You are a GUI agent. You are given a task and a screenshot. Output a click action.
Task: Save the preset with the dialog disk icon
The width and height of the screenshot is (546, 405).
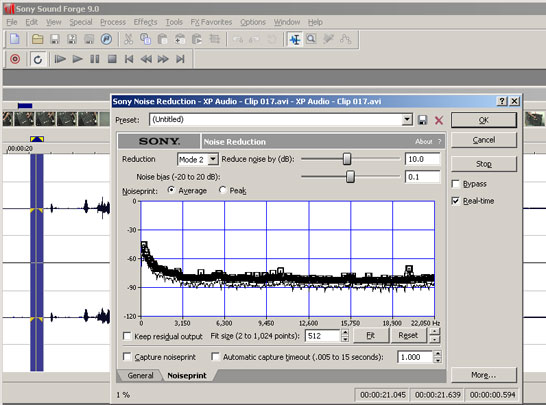(422, 120)
